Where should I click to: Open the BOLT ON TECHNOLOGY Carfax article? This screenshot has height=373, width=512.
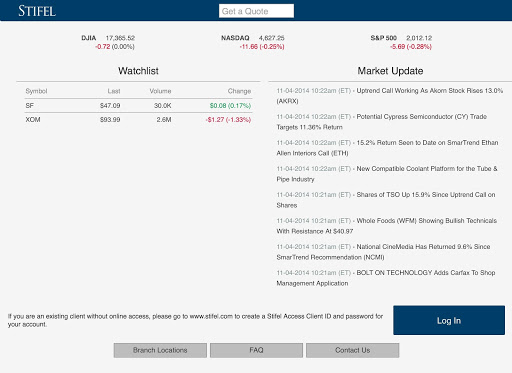coord(386,278)
